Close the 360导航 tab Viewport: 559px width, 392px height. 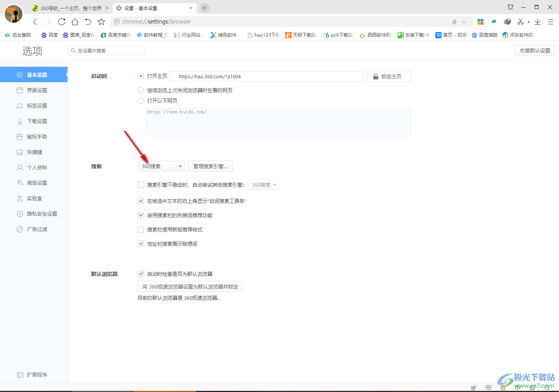pyautogui.click(x=107, y=8)
